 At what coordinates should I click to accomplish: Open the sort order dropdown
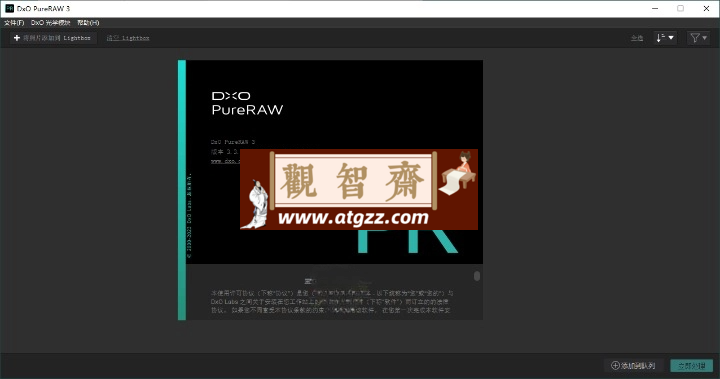pyautogui.click(x=665, y=38)
